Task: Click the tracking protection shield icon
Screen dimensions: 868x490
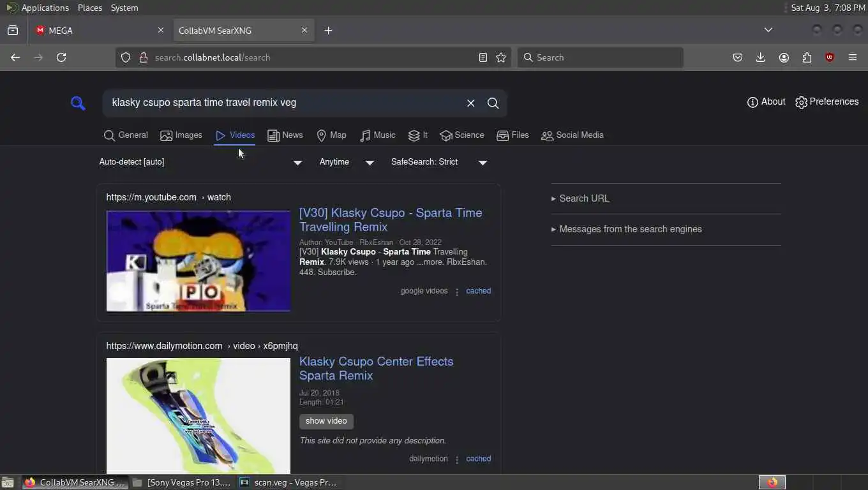Action: point(126,57)
